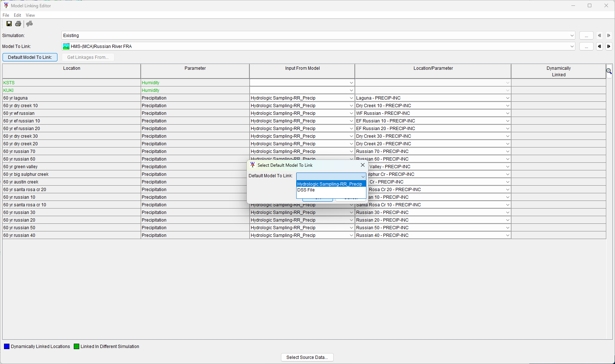Click the magnifier icon above the Dynamically Linked column
The width and height of the screenshot is (615, 364).
tap(610, 70)
